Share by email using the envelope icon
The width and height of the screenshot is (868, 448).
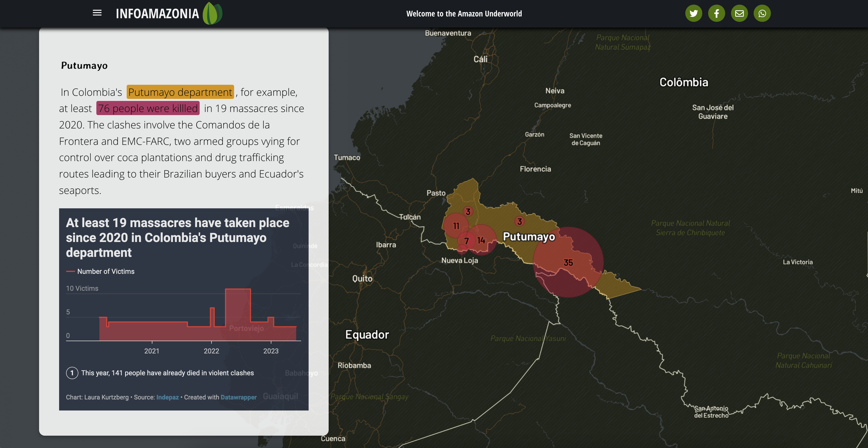pos(739,13)
